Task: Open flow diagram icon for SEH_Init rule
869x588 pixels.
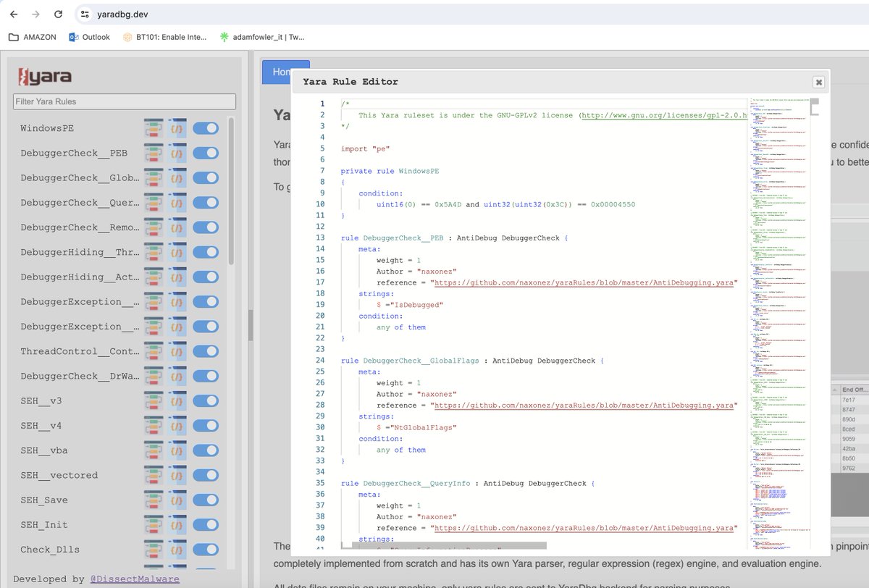Action: (154, 524)
